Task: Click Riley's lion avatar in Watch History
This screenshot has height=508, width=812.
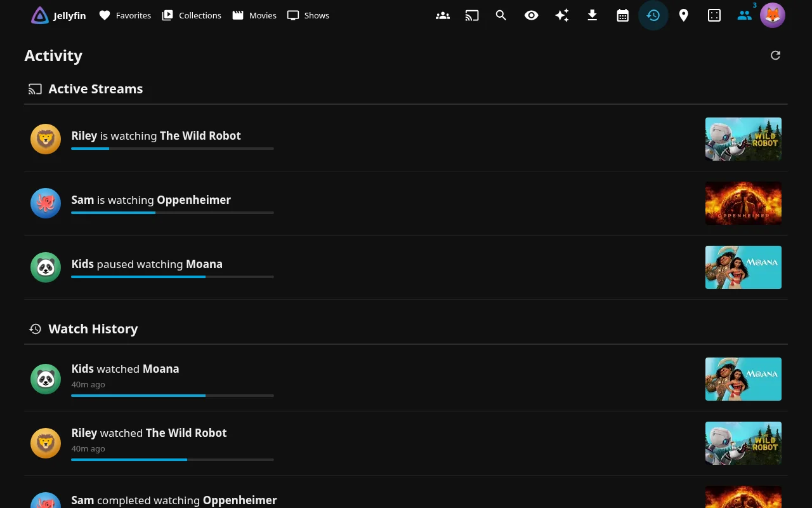Action: click(46, 443)
